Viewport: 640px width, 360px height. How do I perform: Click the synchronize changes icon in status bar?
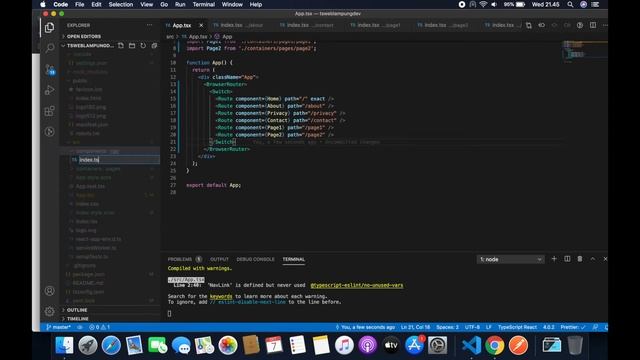tap(80, 327)
